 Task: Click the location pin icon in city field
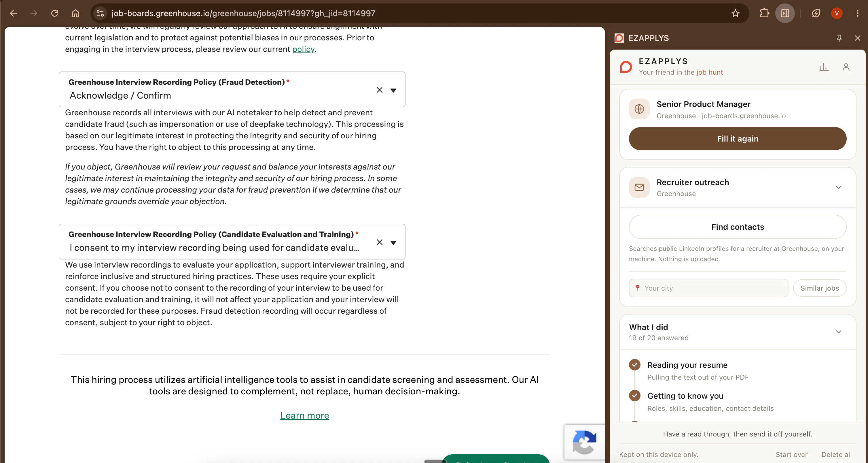coord(638,288)
